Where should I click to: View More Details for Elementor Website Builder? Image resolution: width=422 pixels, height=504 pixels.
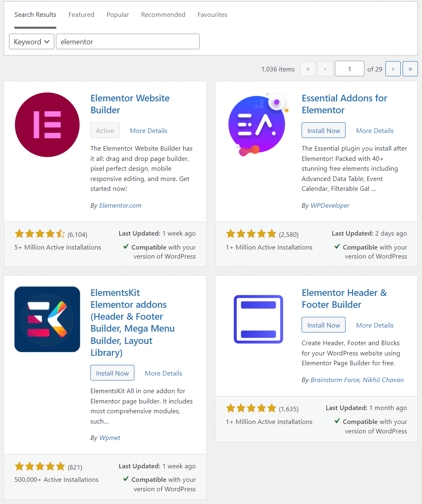click(x=148, y=131)
